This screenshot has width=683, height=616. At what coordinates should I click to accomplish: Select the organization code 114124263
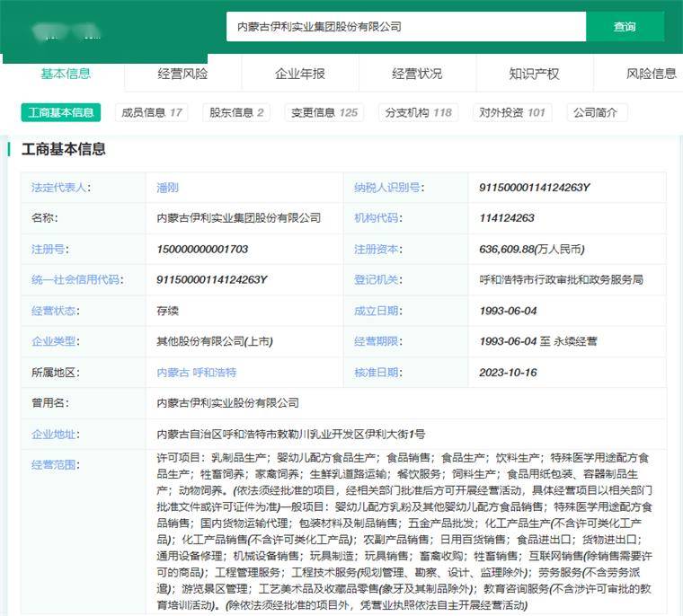507,218
